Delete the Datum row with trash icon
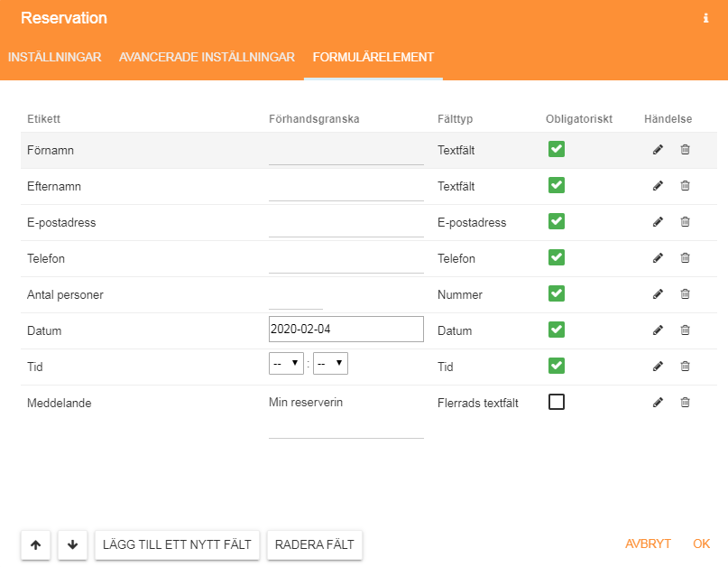Viewport: 728px width, 567px height. [685, 330]
